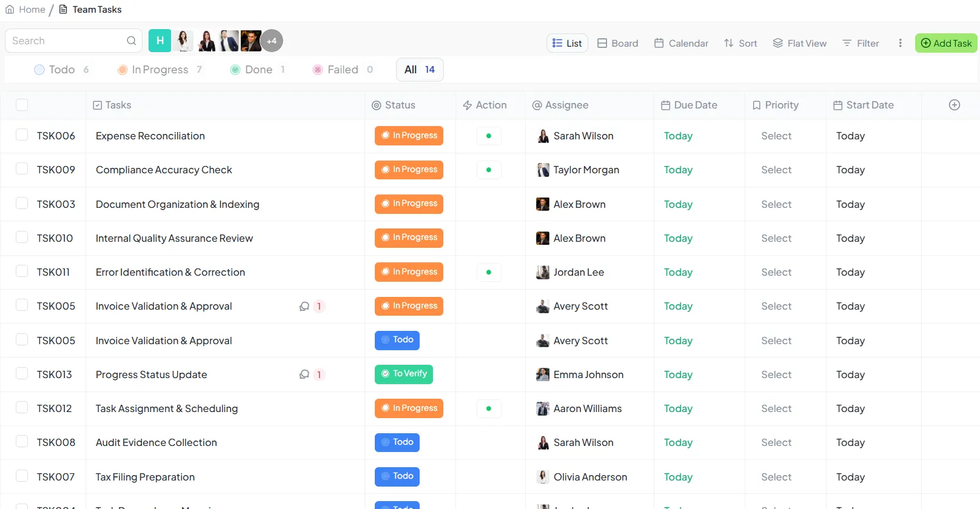The height and width of the screenshot is (509, 980).
Task: Click the Add Task button
Action: 946,43
